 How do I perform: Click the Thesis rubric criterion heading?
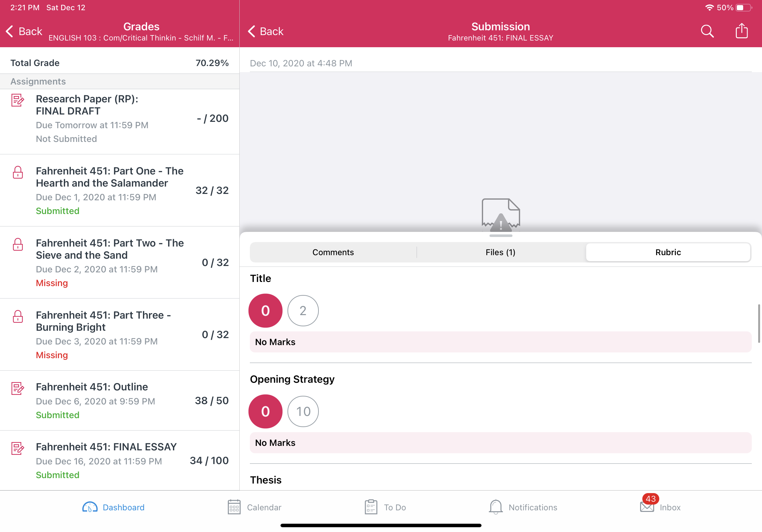click(265, 480)
